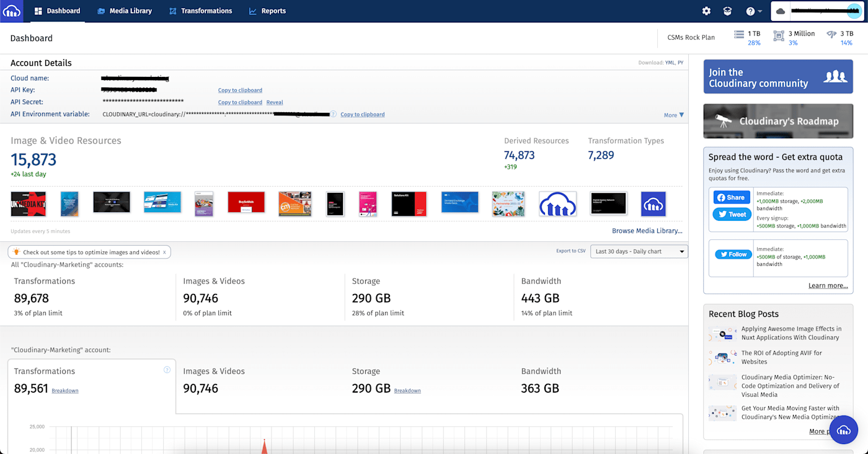
Task: Click the Twitter Follow button
Action: pos(733,254)
